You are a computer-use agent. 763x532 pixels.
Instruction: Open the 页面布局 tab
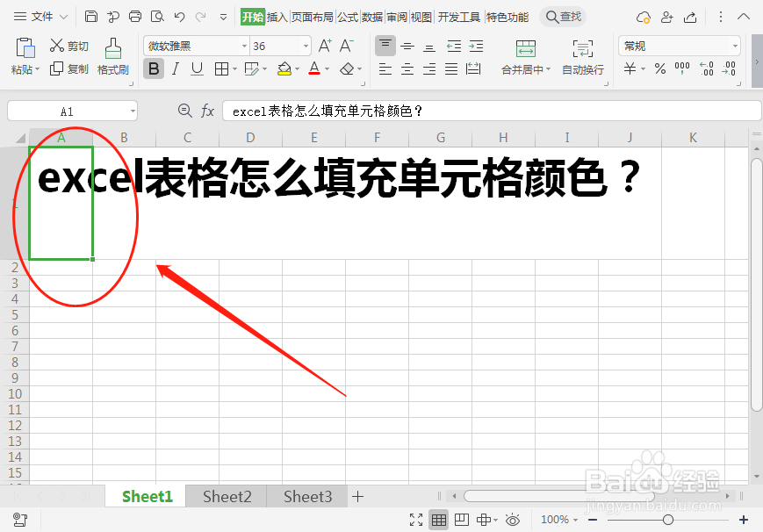pyautogui.click(x=313, y=17)
